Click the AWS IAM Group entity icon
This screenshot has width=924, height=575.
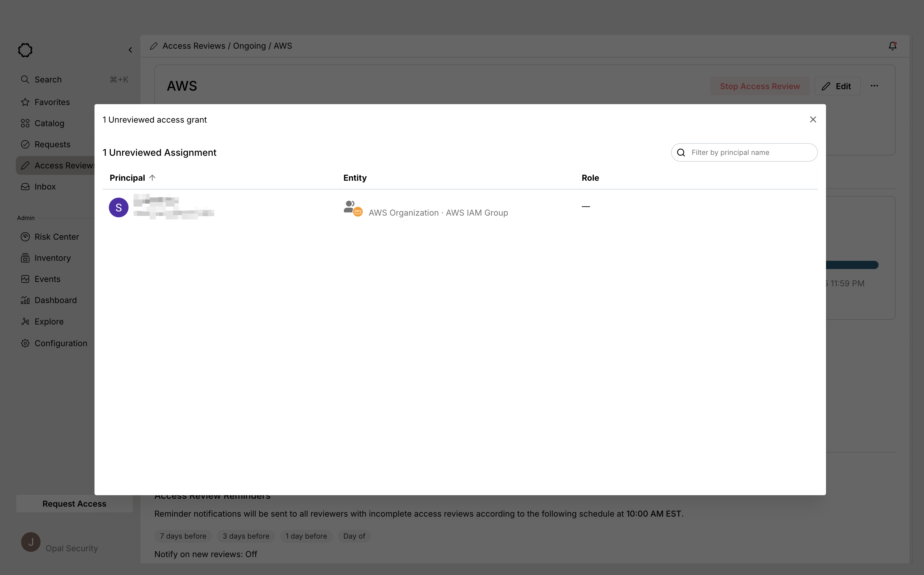coord(352,208)
